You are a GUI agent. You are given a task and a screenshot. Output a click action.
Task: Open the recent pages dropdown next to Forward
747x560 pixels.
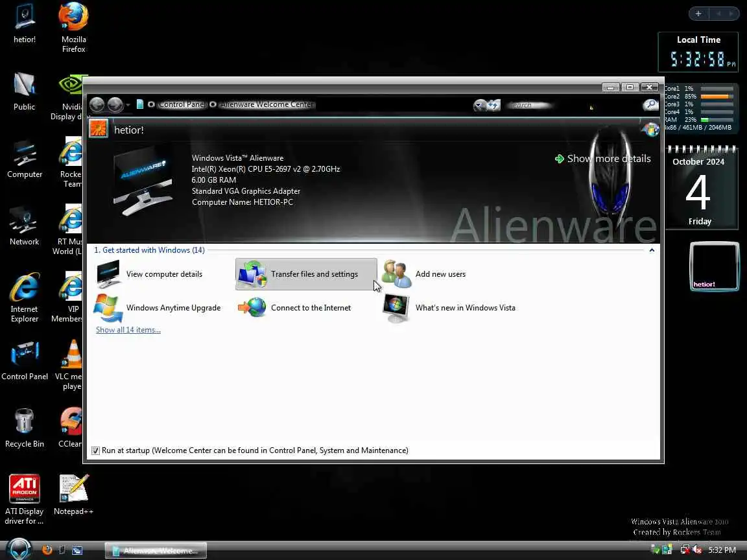pyautogui.click(x=128, y=105)
